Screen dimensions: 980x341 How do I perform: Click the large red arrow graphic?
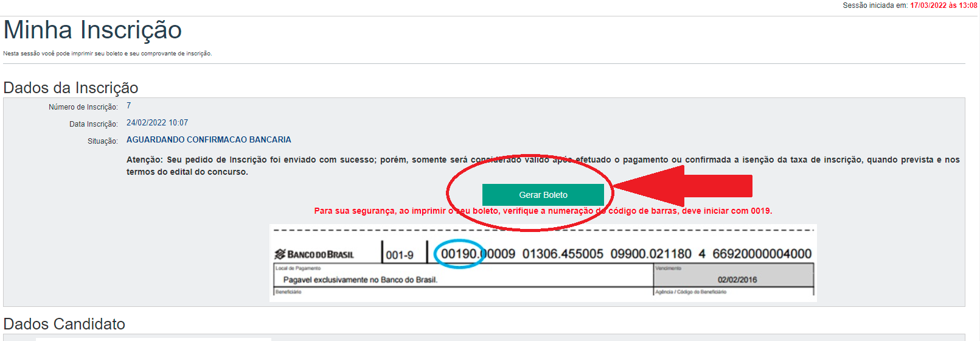pyautogui.click(x=687, y=186)
